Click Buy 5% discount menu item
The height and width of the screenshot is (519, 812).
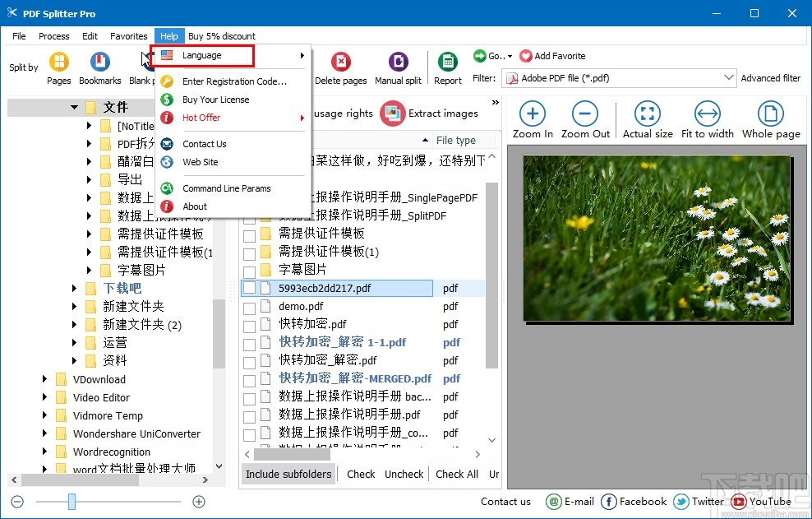coord(222,35)
